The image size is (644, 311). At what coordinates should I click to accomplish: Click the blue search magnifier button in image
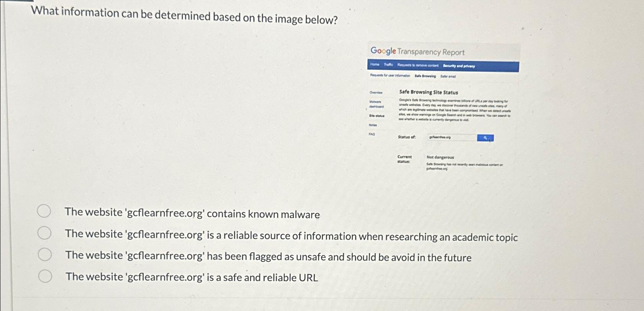[x=485, y=138]
